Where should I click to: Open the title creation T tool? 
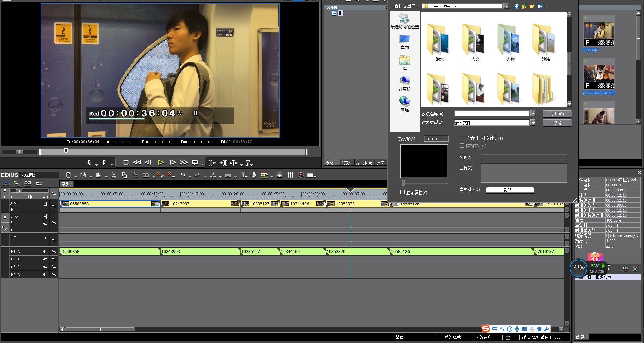click(x=243, y=175)
